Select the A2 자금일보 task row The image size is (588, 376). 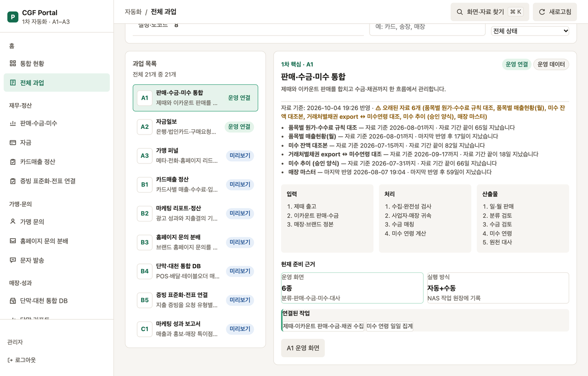pos(195,127)
